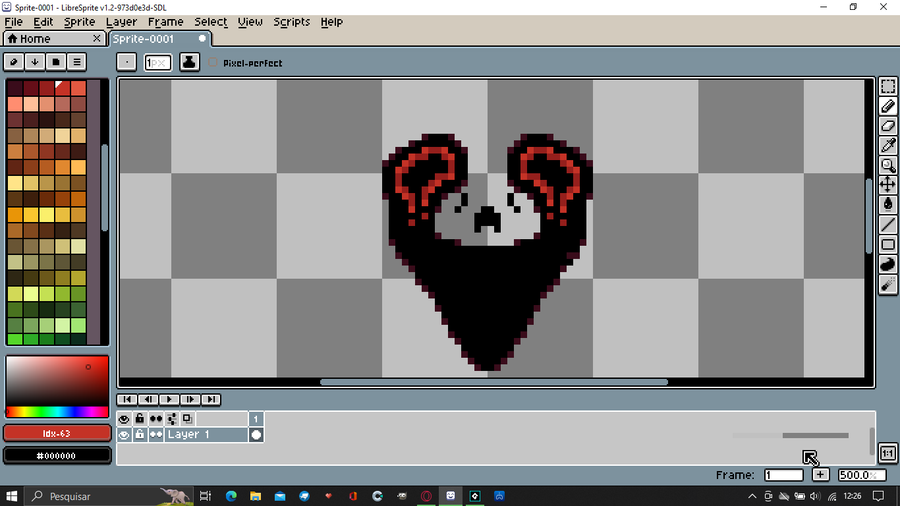Select the Move tool with four arrows
Viewport: 900px width, 506px height.
pos(887,185)
